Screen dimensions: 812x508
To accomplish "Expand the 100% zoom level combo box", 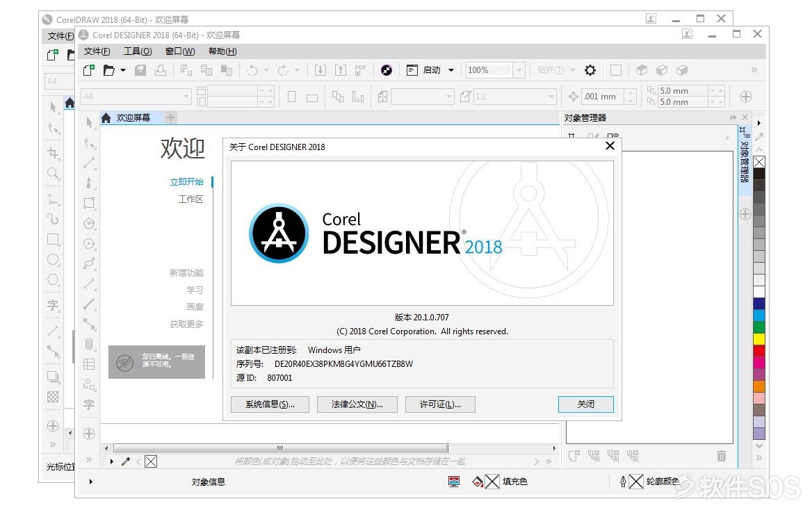I will tap(519, 70).
